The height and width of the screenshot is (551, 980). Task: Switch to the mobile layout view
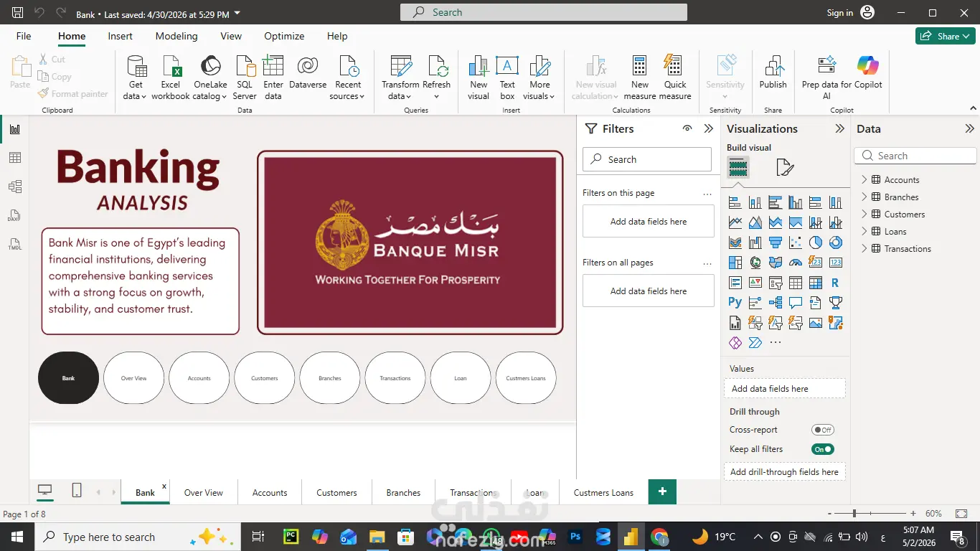tap(77, 491)
